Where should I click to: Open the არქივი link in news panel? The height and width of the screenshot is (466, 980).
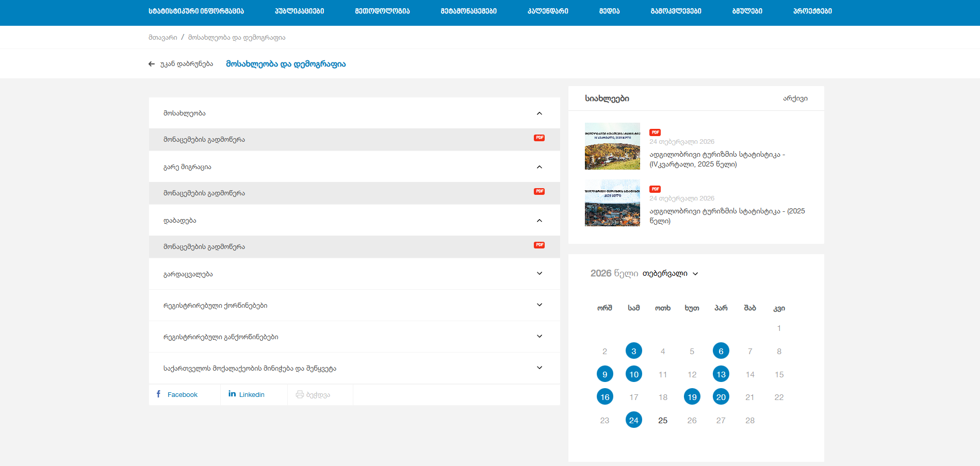click(795, 98)
